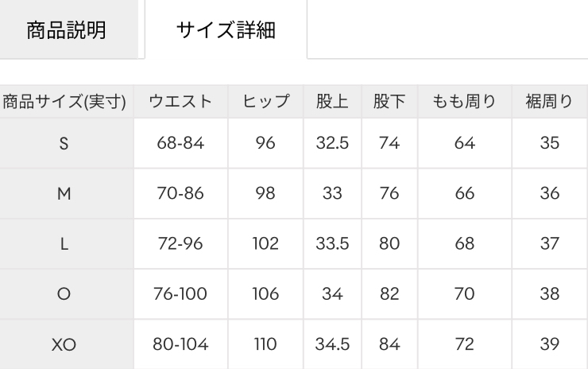Click the 68-84 waist value

180,144
